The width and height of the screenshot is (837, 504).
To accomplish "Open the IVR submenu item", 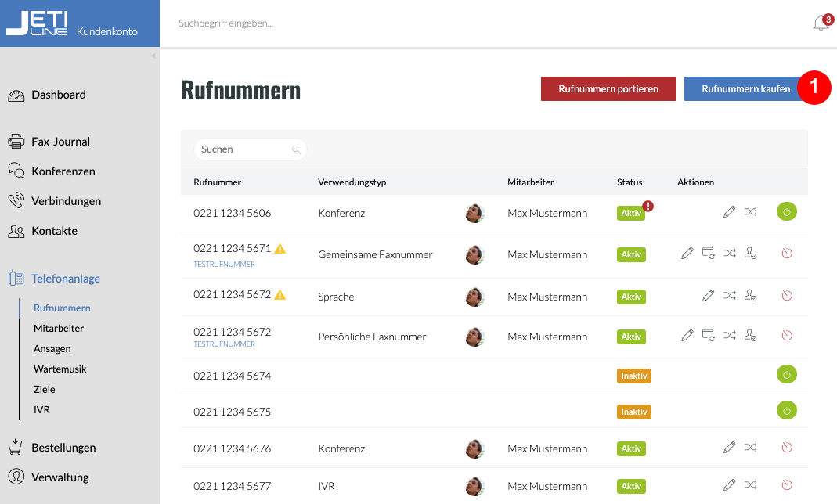I will tap(41, 409).
